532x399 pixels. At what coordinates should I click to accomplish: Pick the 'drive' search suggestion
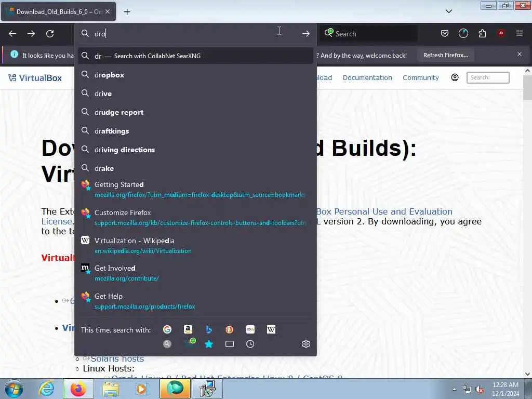point(195,94)
